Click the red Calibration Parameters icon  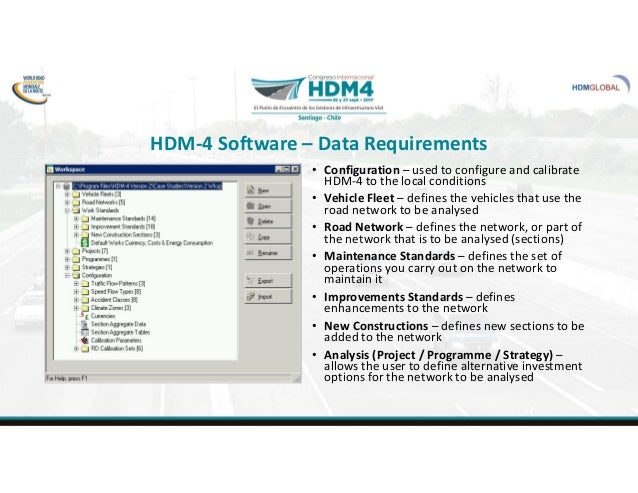click(x=85, y=340)
